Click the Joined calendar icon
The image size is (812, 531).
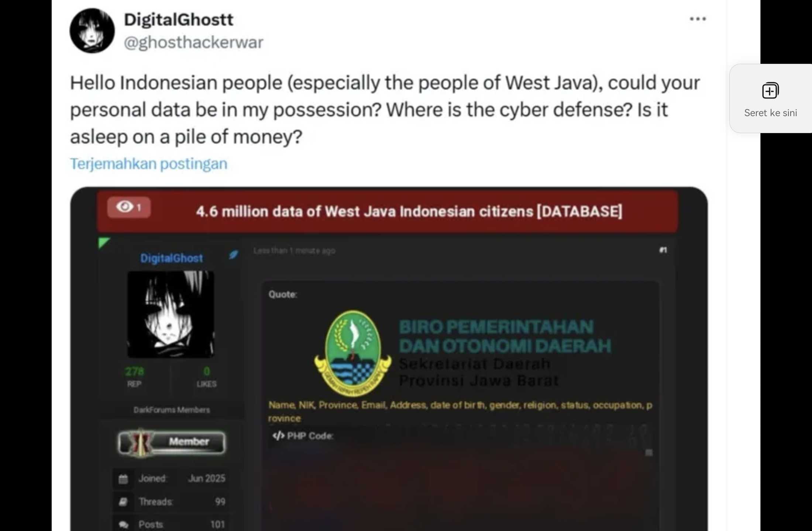pyautogui.click(x=123, y=479)
